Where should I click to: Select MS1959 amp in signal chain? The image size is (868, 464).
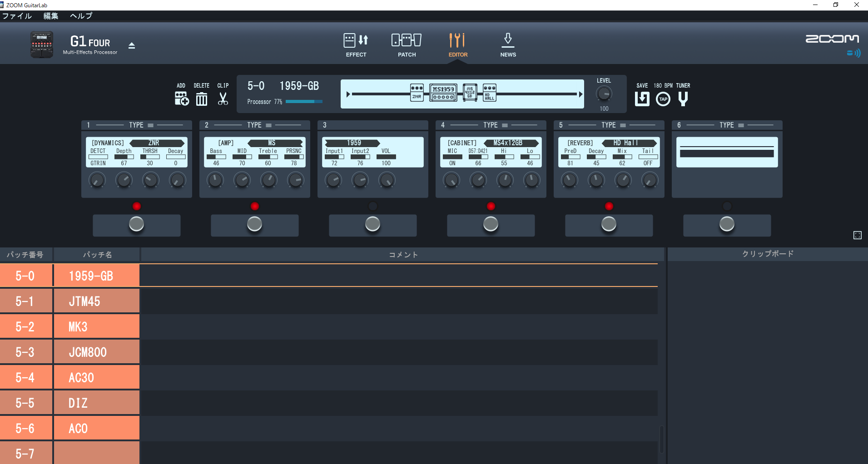coord(443,93)
